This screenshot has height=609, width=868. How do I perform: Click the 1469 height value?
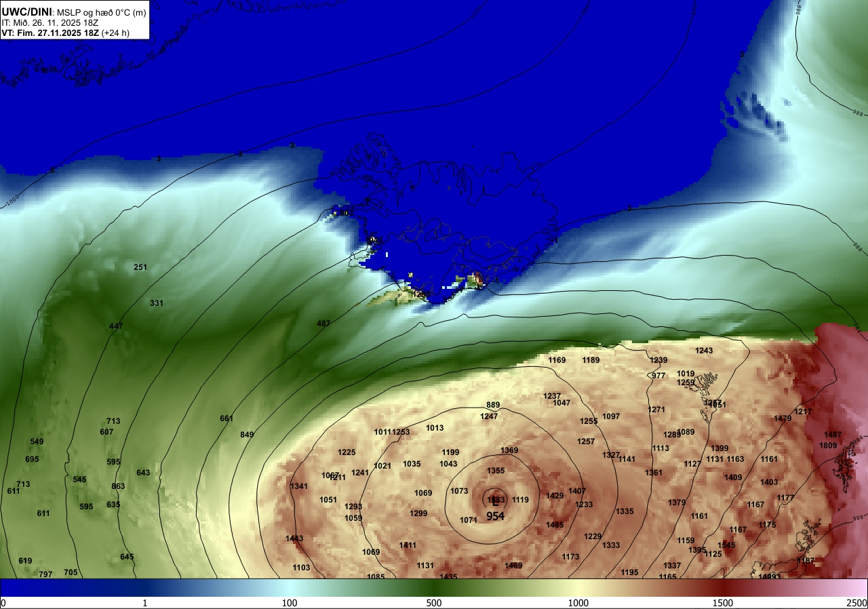513,566
